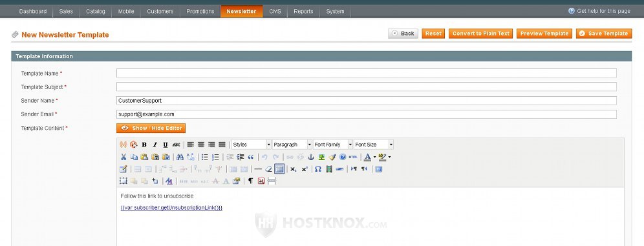644x246 pixels.
Task: Click the Cut scissors icon in editor
Action: (123, 157)
